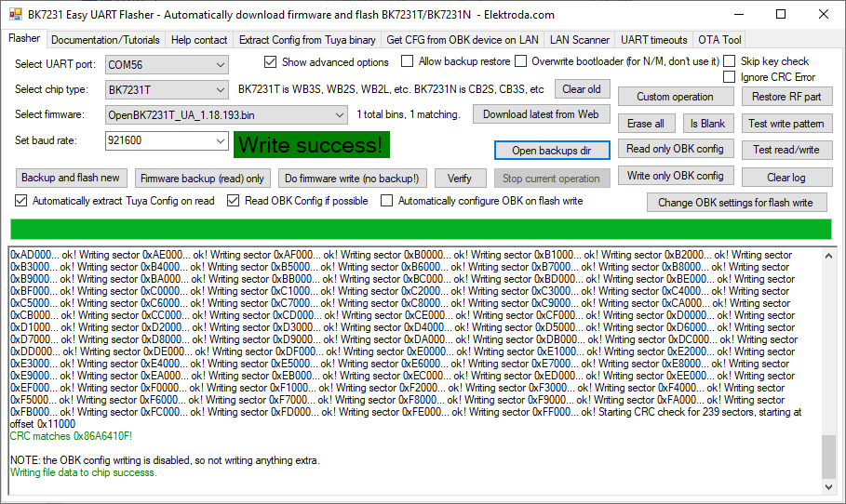
Task: Open the OTA Tool tab
Action: tap(719, 40)
